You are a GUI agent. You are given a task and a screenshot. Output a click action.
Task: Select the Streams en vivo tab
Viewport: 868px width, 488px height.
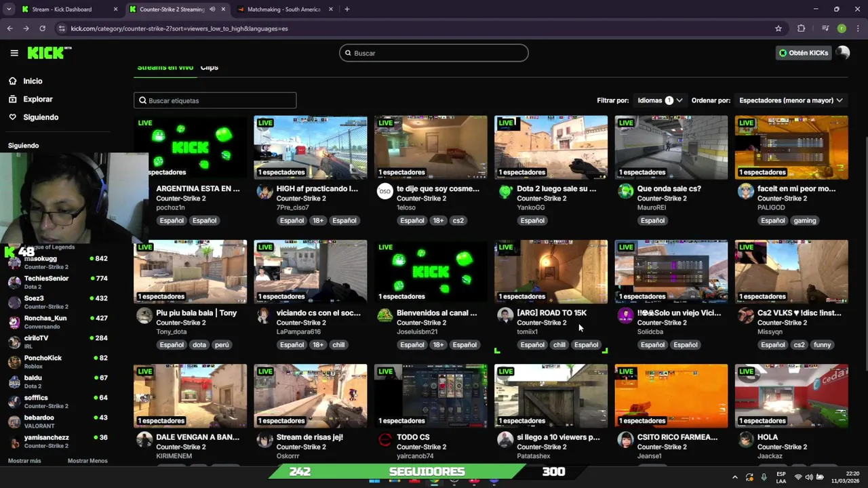(x=165, y=68)
